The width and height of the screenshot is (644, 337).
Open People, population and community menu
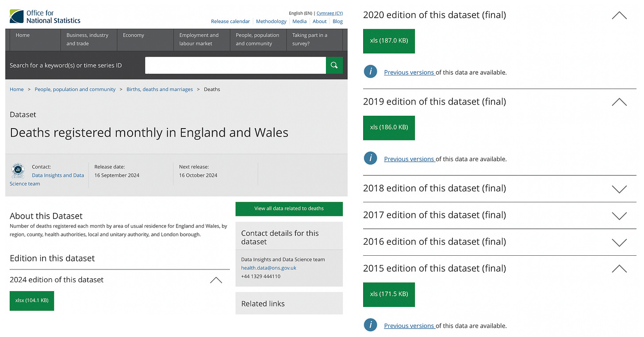pos(257,39)
